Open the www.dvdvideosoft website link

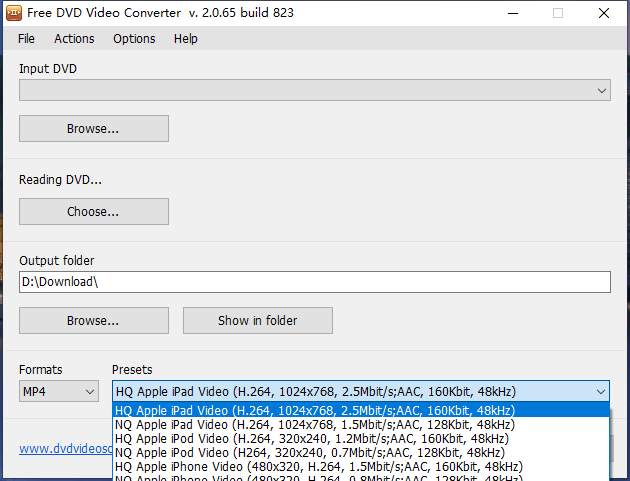coord(66,448)
